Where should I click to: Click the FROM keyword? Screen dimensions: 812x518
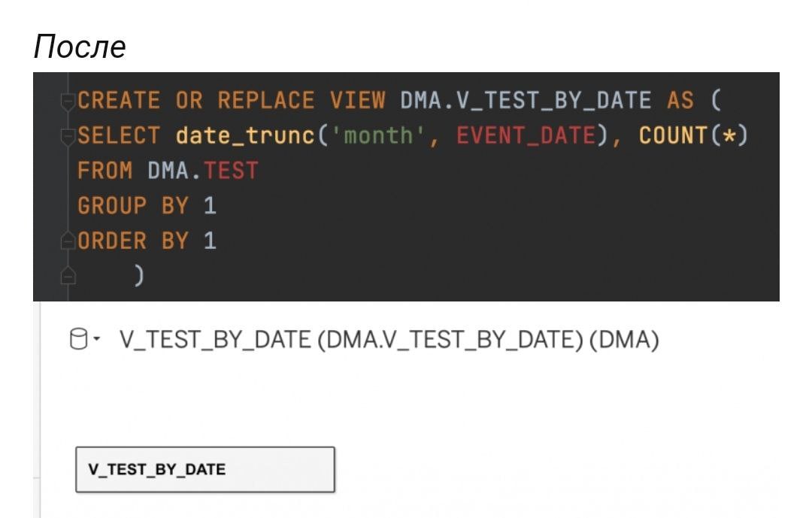coord(105,171)
